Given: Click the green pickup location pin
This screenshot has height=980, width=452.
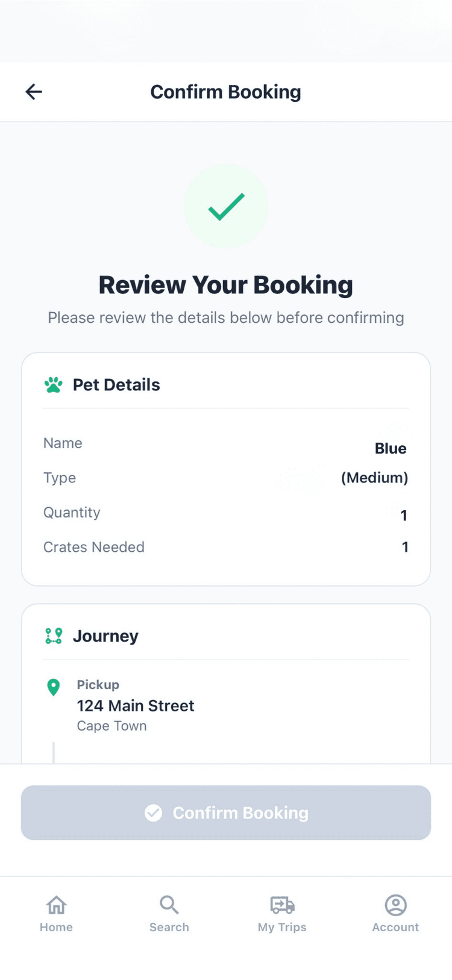Looking at the screenshot, I should (54, 687).
